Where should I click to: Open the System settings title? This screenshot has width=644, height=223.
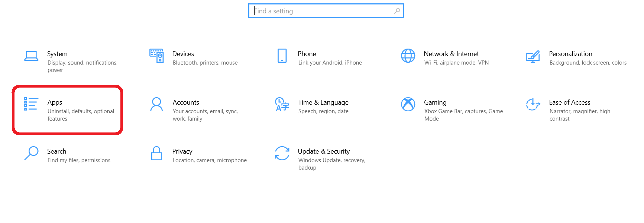[57, 54]
